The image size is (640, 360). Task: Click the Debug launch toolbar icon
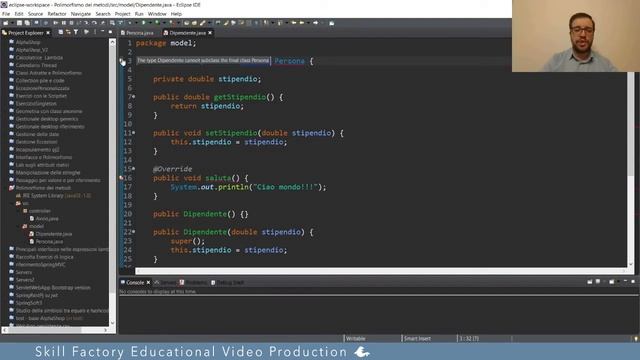coord(130,23)
